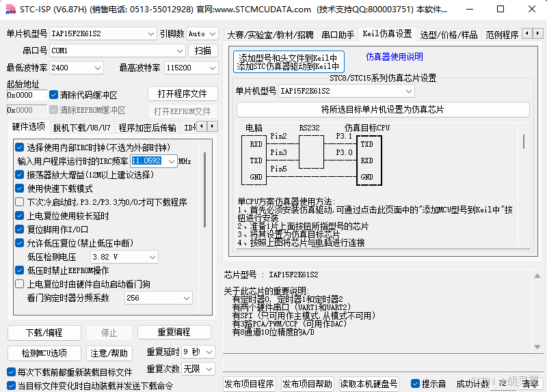This screenshot has height=392, width=547.
Task: Click the STC-ISP app icon in title bar
Action: [10, 9]
